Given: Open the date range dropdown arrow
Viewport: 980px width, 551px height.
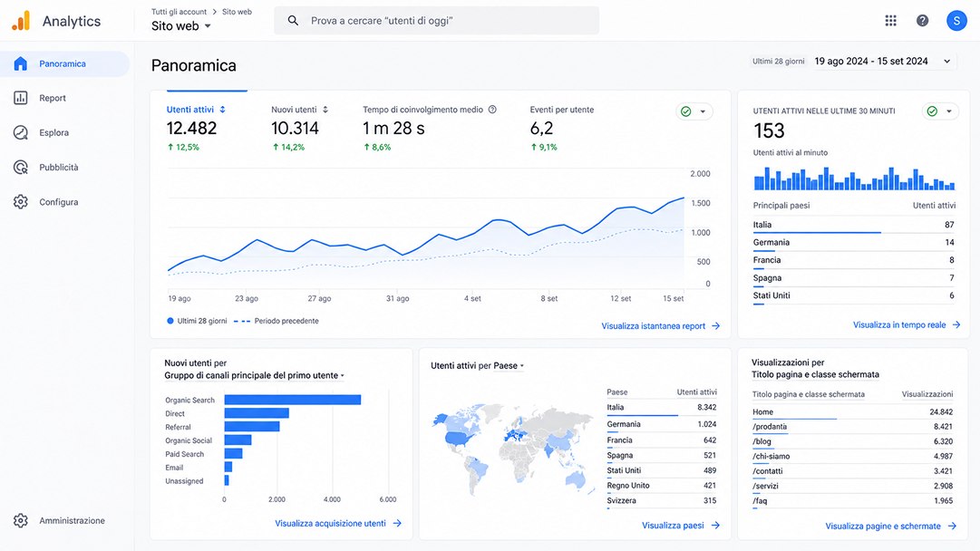Looking at the screenshot, I should [946, 62].
